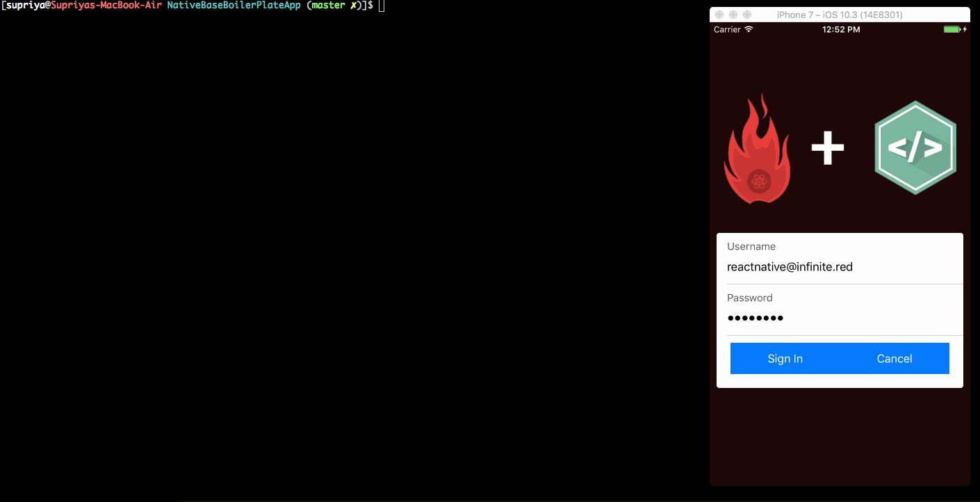
Task: Minimize the iPhone 7 simulator window
Action: (733, 15)
